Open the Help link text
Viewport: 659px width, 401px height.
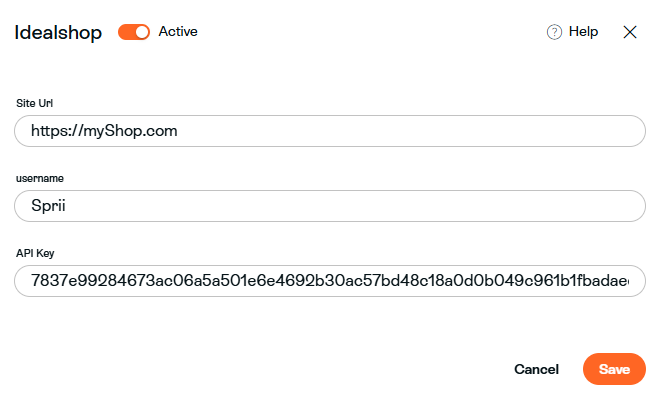(583, 32)
